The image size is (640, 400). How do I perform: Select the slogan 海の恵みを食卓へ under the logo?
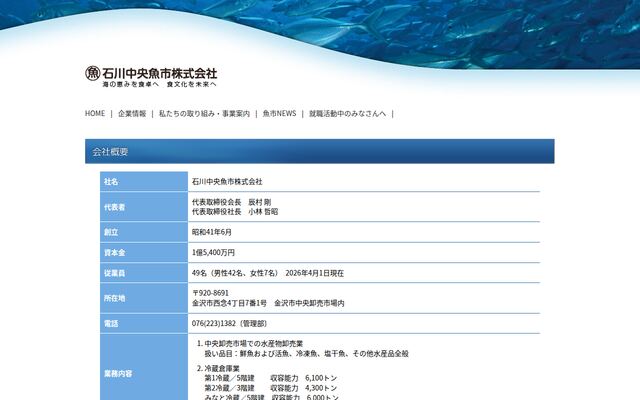(x=130, y=84)
